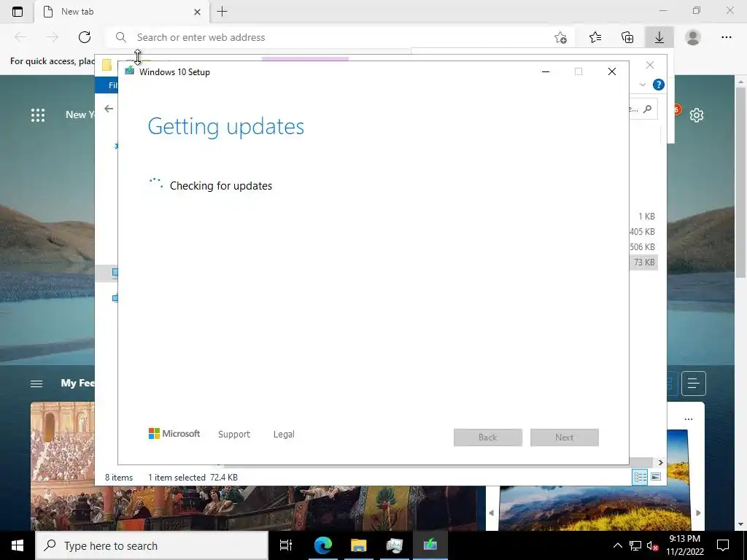Open the Edge Collections icon

[627, 37]
